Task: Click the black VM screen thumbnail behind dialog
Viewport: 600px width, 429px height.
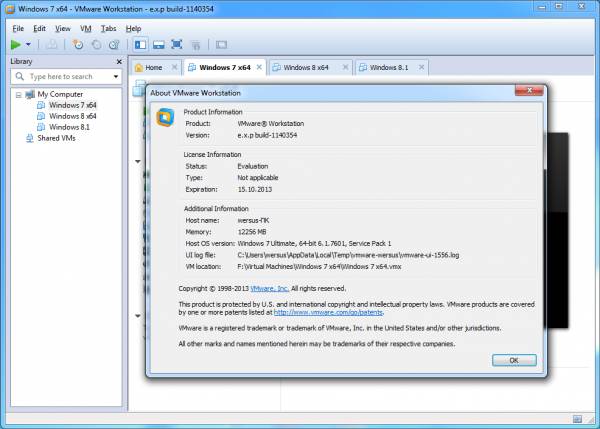Action: 557,230
